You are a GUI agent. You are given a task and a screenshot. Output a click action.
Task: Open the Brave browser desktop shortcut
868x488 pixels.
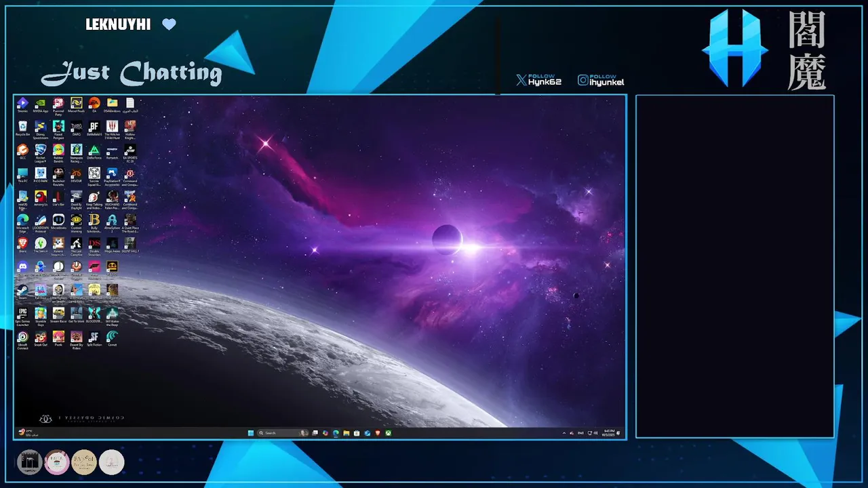pyautogui.click(x=22, y=245)
